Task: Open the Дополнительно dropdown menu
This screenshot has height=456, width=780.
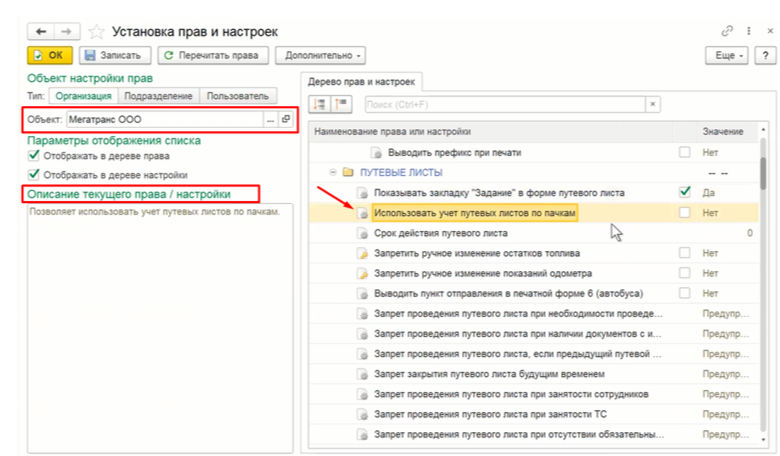Action: point(320,55)
